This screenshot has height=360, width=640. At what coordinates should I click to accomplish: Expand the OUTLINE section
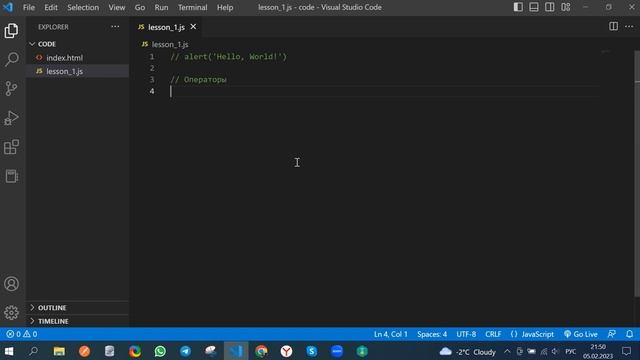click(52, 308)
